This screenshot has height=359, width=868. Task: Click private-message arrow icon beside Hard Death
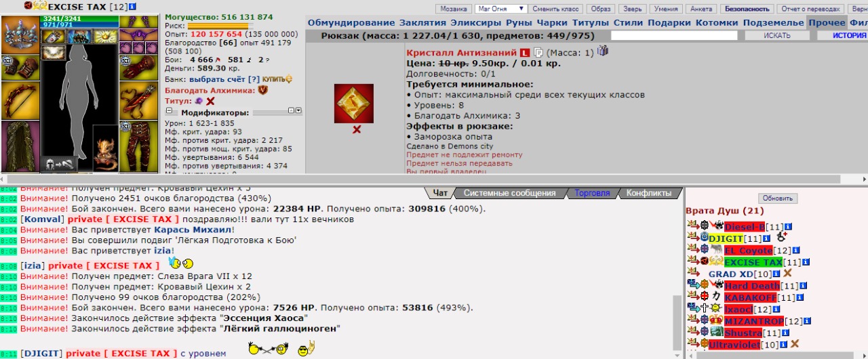click(x=693, y=285)
